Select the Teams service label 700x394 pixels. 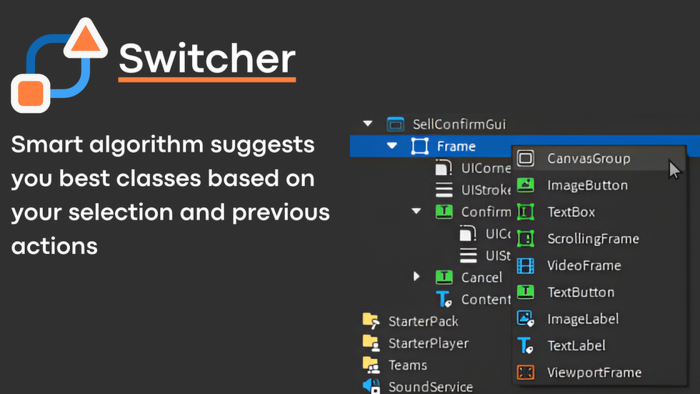point(408,365)
